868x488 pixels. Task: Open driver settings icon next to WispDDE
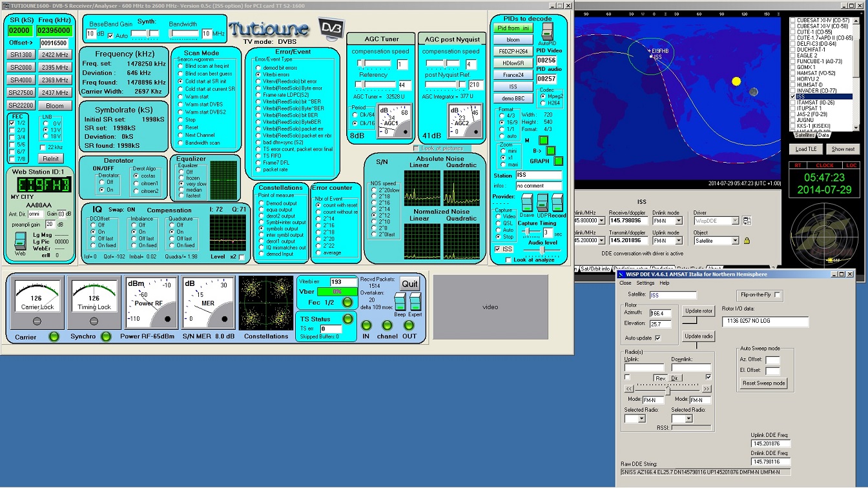coord(747,221)
